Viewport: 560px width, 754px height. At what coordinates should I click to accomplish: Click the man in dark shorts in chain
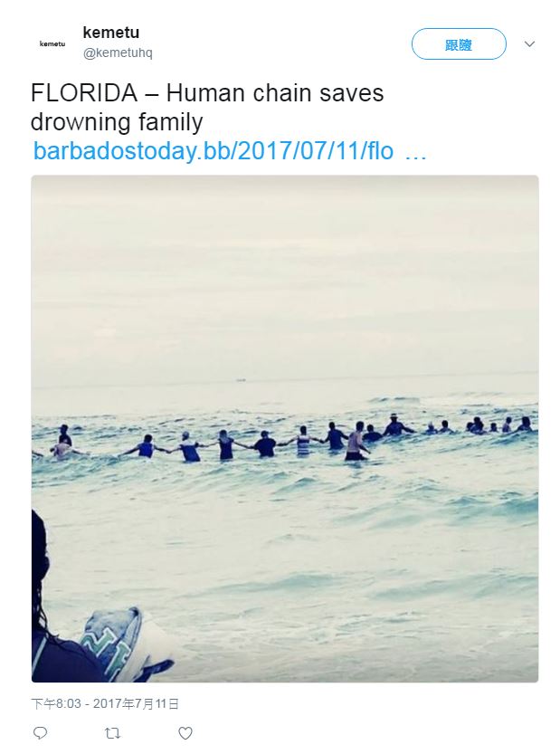(x=356, y=441)
